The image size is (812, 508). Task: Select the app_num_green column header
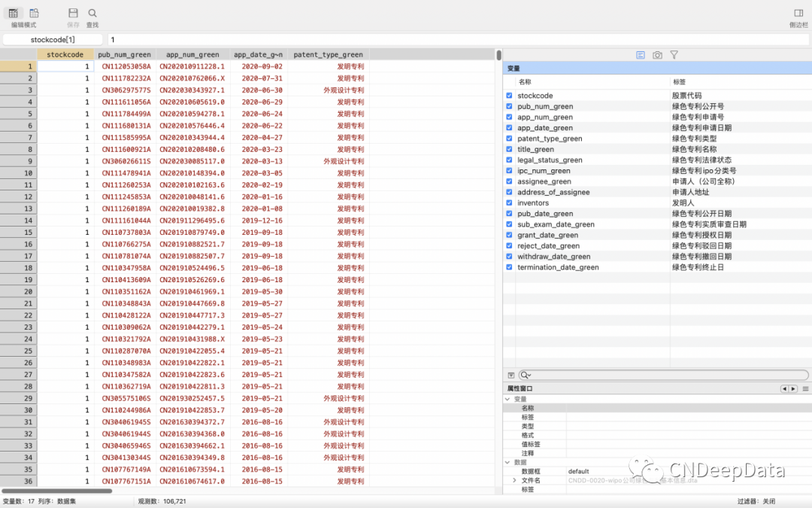tap(192, 54)
